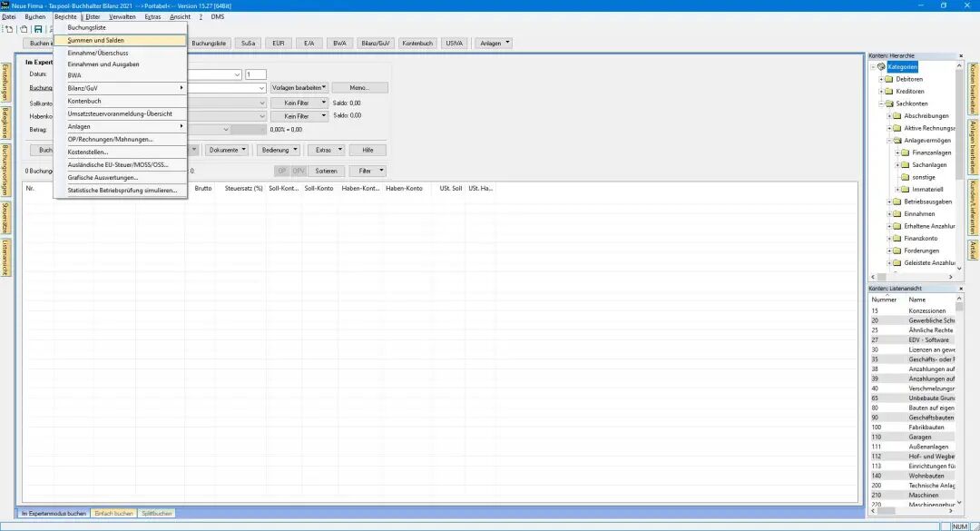Open the Kein Filter dropdown beside Habenkonto

pyautogui.click(x=299, y=115)
